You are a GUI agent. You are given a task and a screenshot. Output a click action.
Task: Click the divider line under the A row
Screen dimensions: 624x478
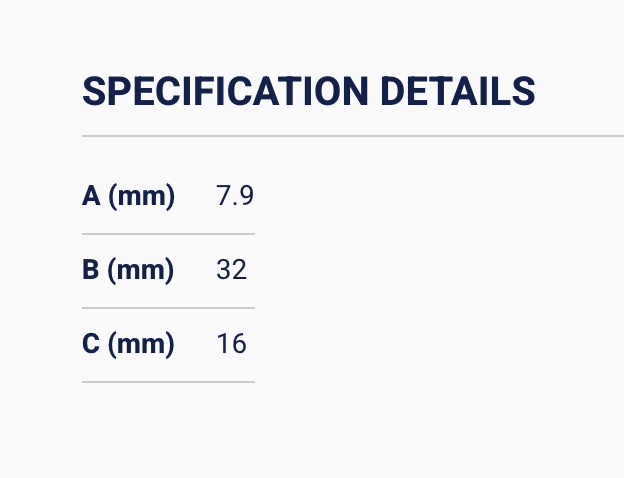[168, 234]
